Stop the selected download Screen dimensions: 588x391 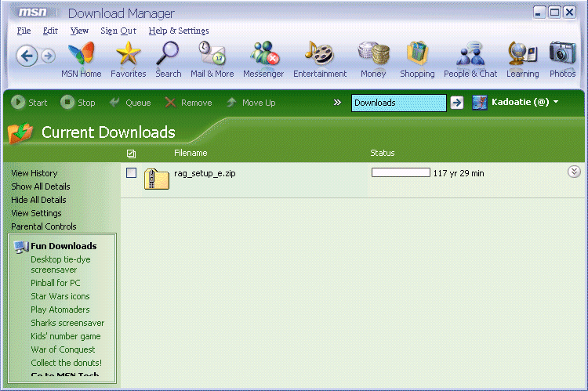click(78, 103)
